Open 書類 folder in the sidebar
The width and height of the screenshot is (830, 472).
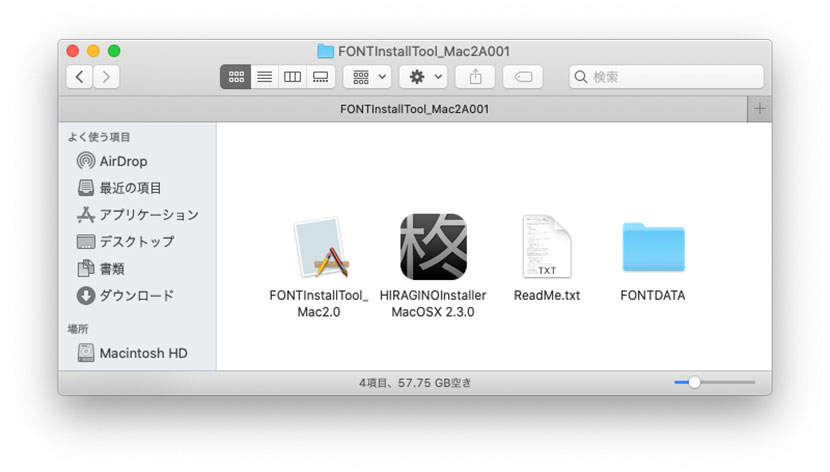pyautogui.click(x=111, y=268)
